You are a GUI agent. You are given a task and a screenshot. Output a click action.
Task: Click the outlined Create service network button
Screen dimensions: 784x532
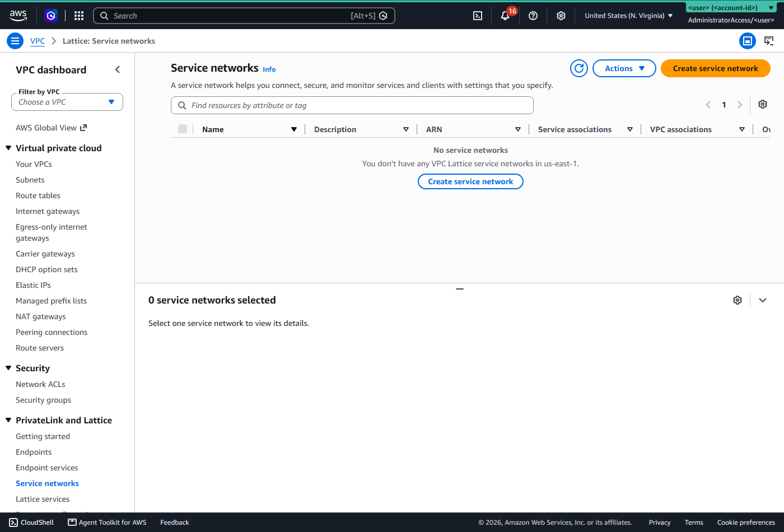(470, 181)
